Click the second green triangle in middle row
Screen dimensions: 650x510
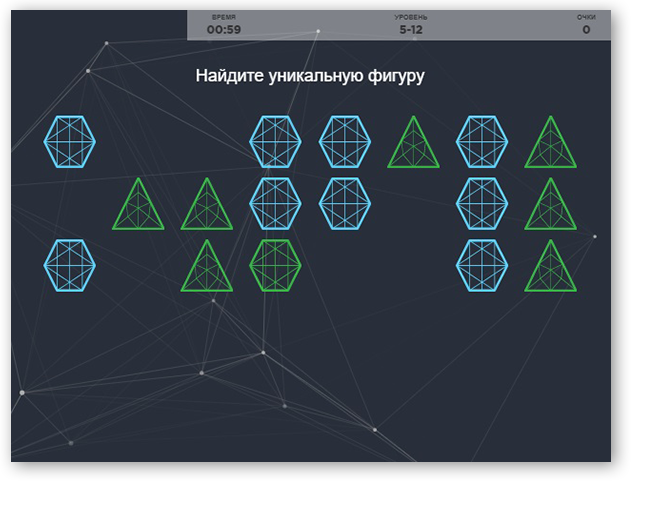point(206,206)
